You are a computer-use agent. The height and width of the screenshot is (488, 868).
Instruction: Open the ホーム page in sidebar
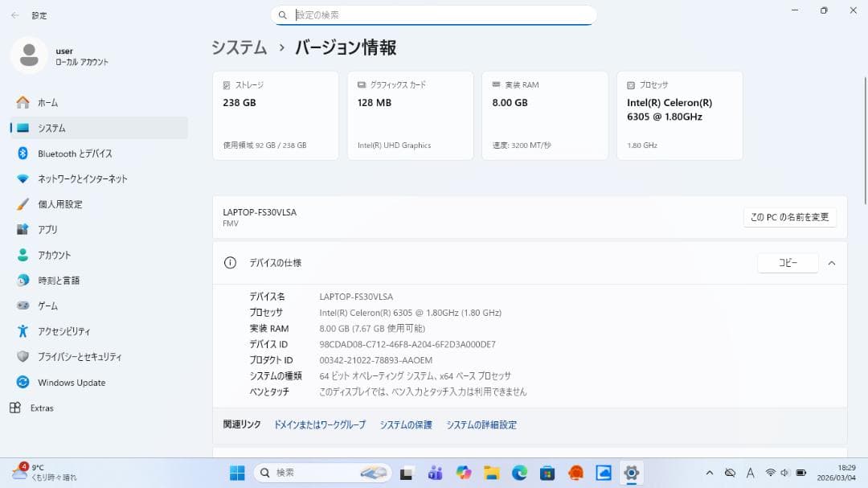point(99,102)
